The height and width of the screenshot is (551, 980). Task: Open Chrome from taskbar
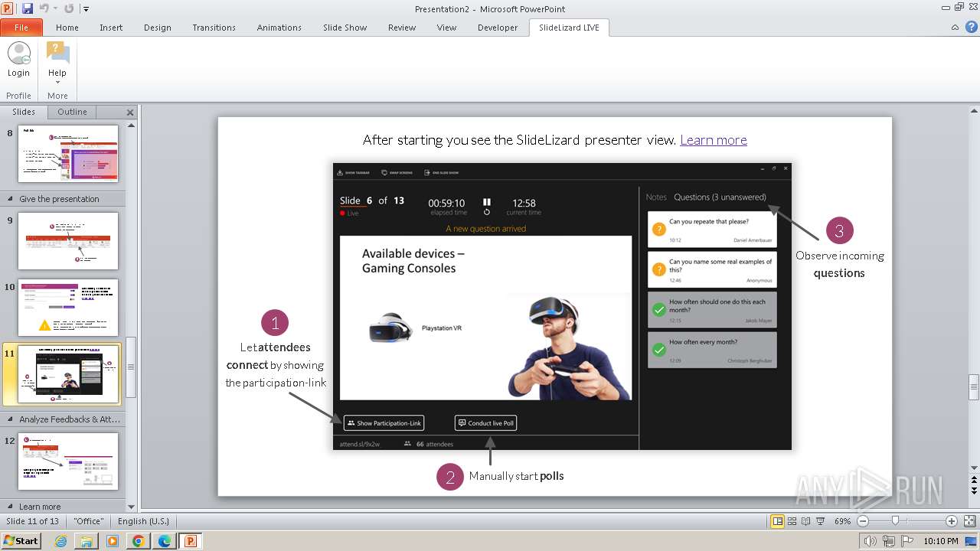tap(138, 541)
